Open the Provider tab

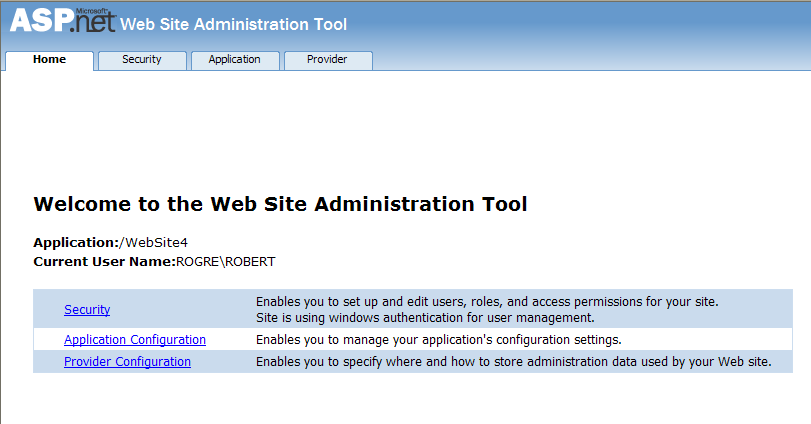pyautogui.click(x=327, y=60)
